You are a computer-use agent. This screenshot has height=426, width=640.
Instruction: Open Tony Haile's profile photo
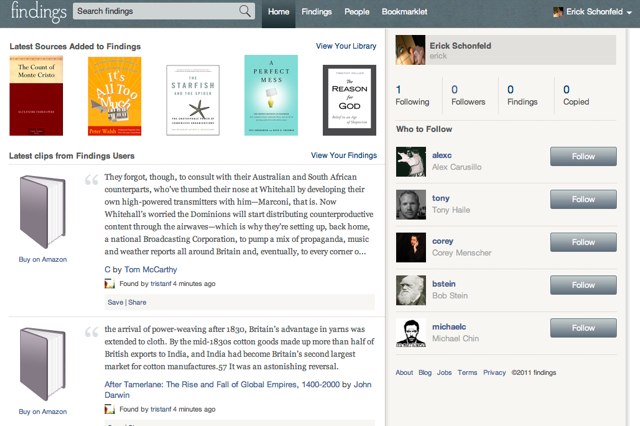point(410,204)
